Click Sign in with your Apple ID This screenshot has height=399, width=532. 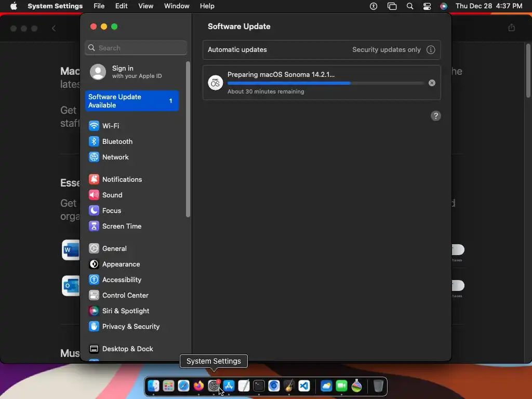pyautogui.click(x=132, y=72)
